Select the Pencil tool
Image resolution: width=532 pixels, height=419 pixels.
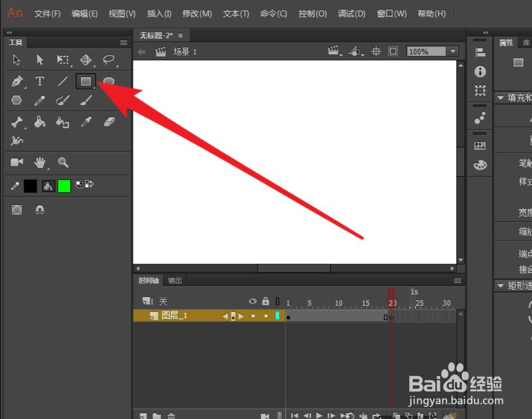[x=40, y=100]
